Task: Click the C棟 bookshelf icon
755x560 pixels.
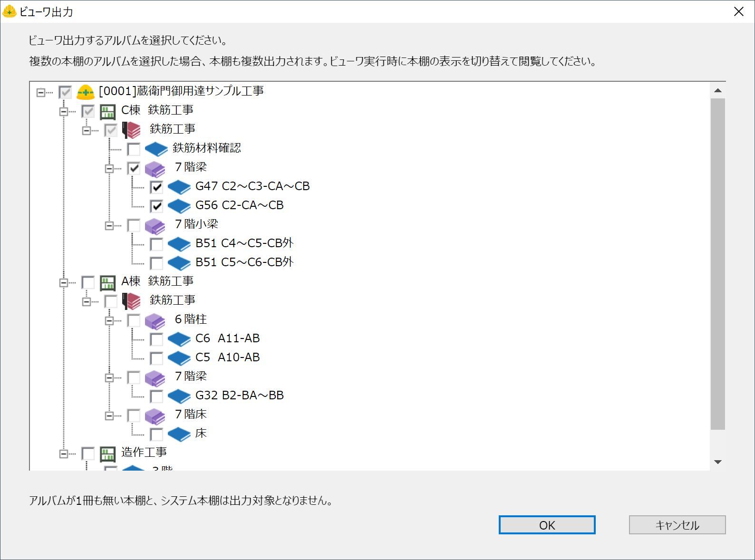Action: tap(108, 111)
